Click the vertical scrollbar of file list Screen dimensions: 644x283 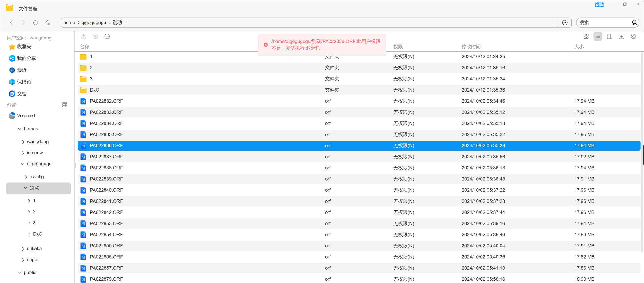tap(642, 152)
